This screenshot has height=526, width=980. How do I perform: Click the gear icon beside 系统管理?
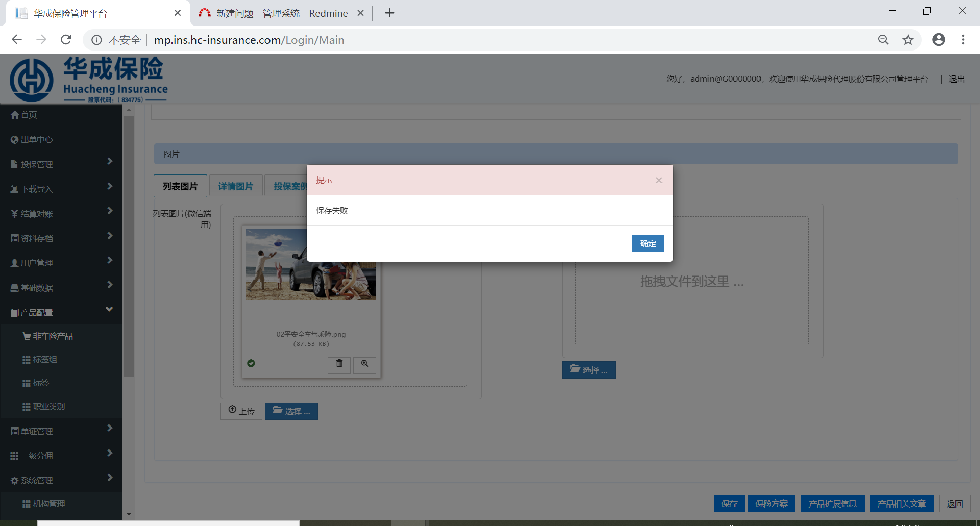pyautogui.click(x=15, y=481)
